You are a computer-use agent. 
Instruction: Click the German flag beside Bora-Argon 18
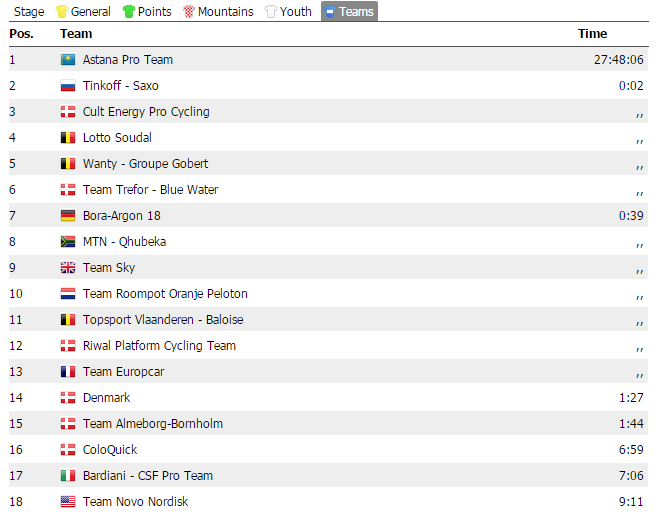(68, 216)
